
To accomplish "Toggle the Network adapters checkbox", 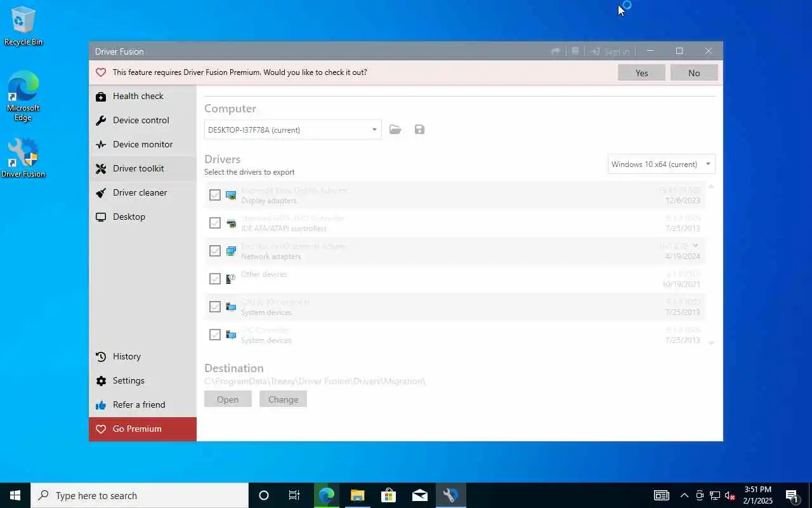I will pos(215,251).
